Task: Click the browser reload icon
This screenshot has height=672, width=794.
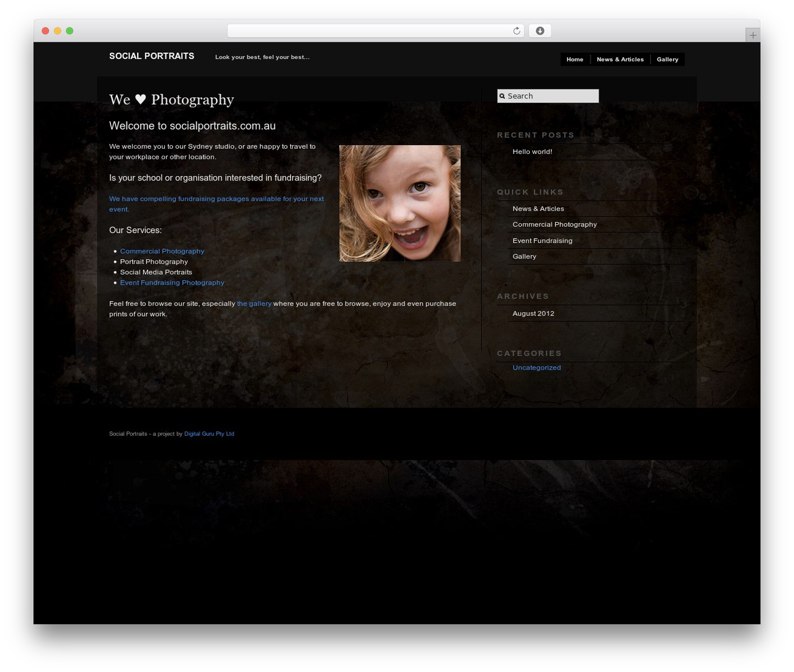Action: [516, 31]
